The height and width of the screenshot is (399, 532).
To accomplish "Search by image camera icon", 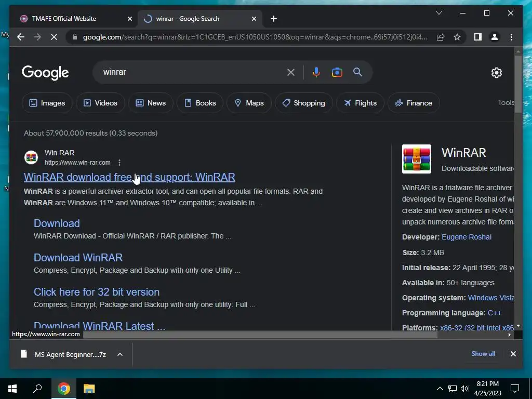I will [337, 72].
